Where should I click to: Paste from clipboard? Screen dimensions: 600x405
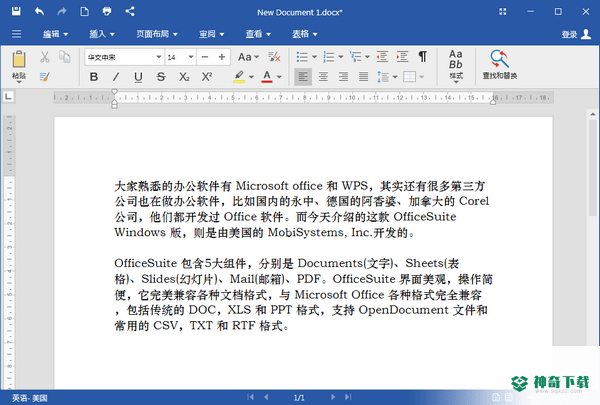click(x=19, y=66)
